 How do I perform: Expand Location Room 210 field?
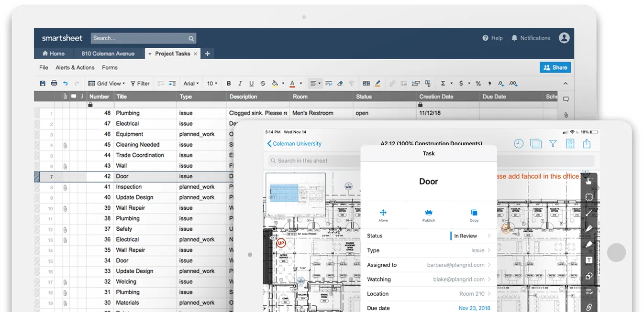pyautogui.click(x=428, y=294)
